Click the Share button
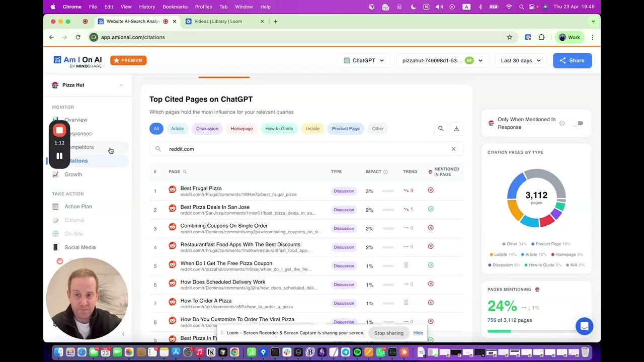This screenshot has width=644, height=362. 573,60
